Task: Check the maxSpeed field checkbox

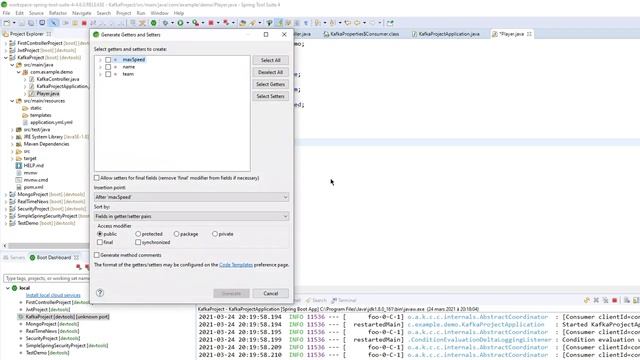Action: pyautogui.click(x=108, y=60)
